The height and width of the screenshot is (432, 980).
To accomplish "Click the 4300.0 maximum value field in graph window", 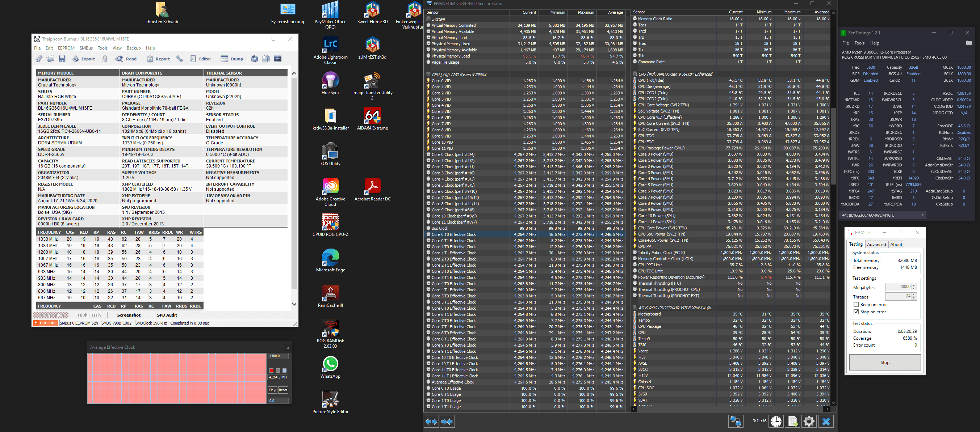I will pyautogui.click(x=278, y=356).
